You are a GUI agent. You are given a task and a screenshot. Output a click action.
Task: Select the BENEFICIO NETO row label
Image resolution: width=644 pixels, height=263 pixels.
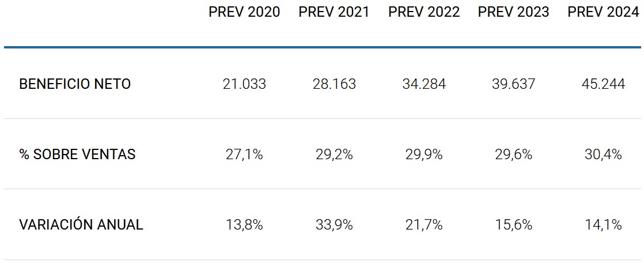pos(75,84)
